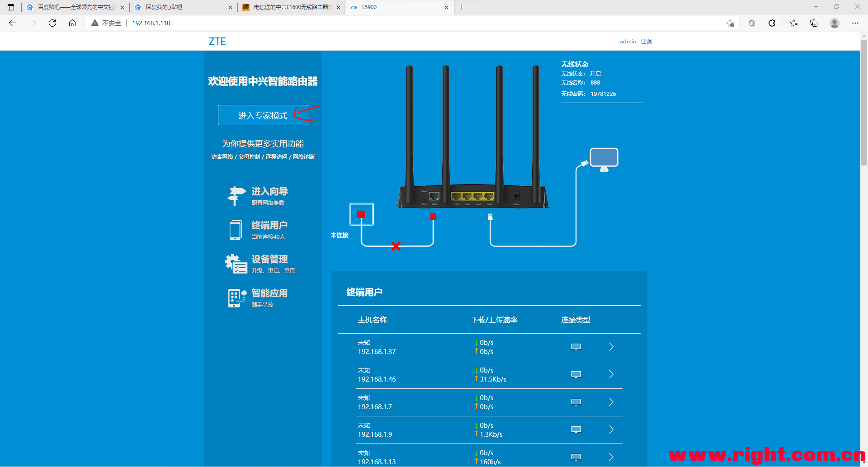The height and width of the screenshot is (467, 868).
Task: Click the 1.3Kb/s upload rate
Action: pos(491,434)
